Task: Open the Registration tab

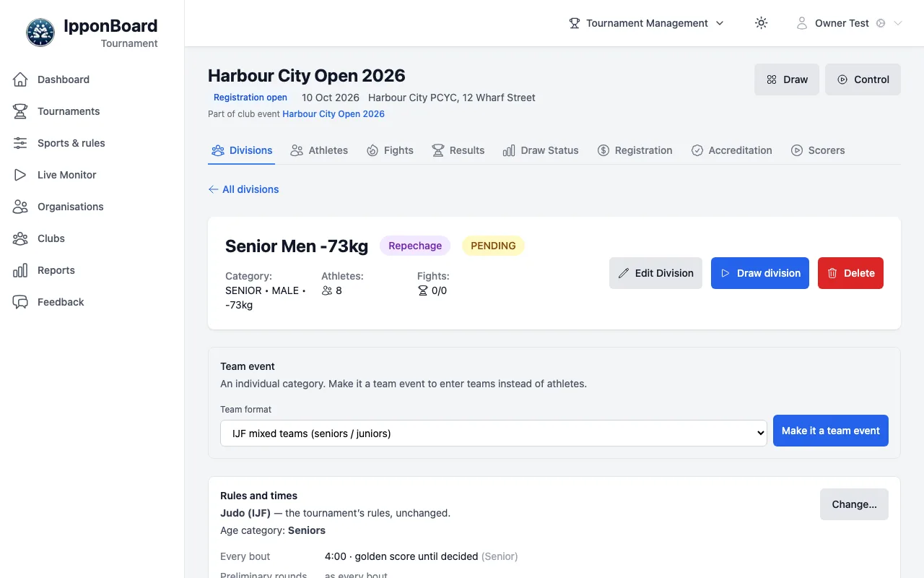Action: click(635, 150)
